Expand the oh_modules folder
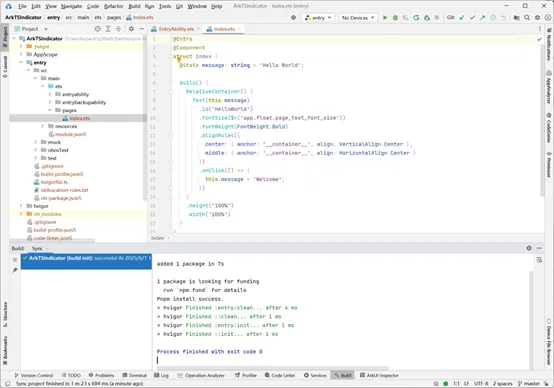Screen dimensions: 554x388 [21, 214]
